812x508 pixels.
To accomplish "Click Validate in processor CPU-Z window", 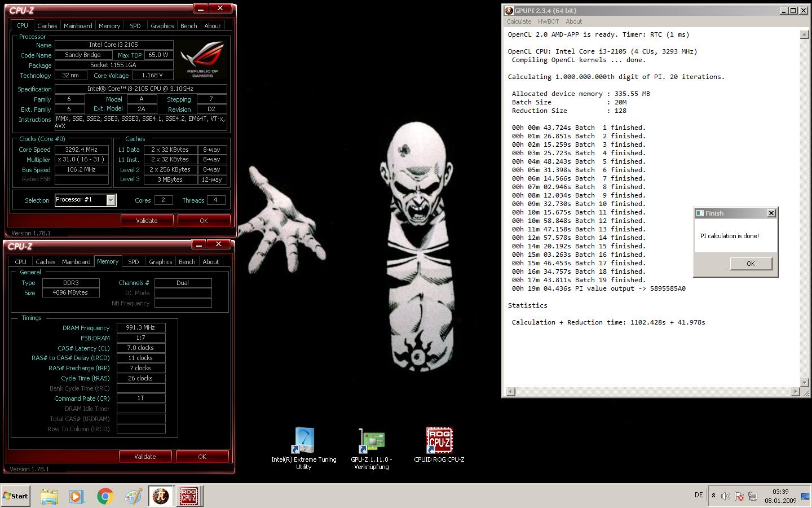I will pyautogui.click(x=147, y=221).
